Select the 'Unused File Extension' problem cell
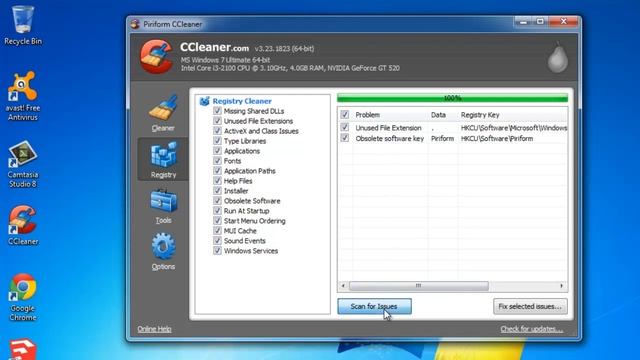Viewport: 640px width, 360px height. tap(388, 128)
